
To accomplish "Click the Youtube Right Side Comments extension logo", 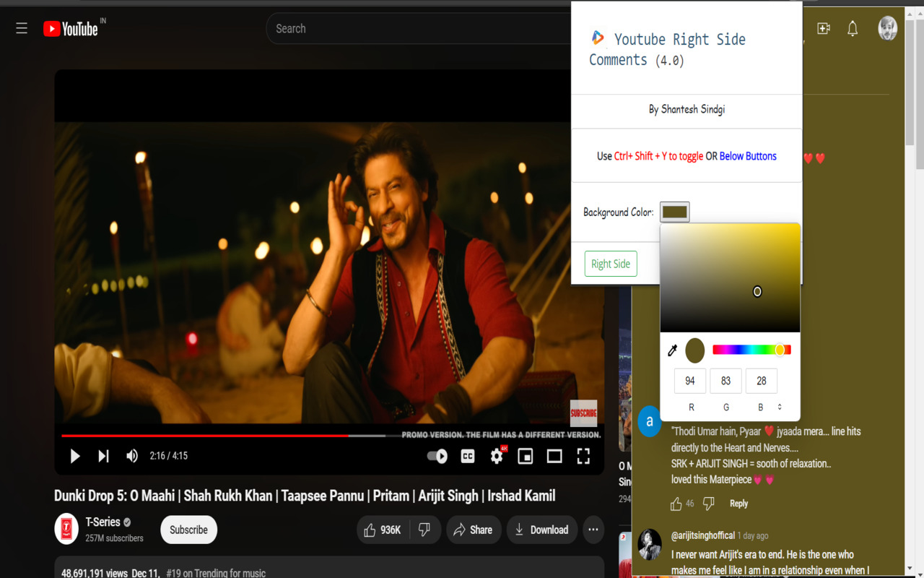I will click(598, 38).
